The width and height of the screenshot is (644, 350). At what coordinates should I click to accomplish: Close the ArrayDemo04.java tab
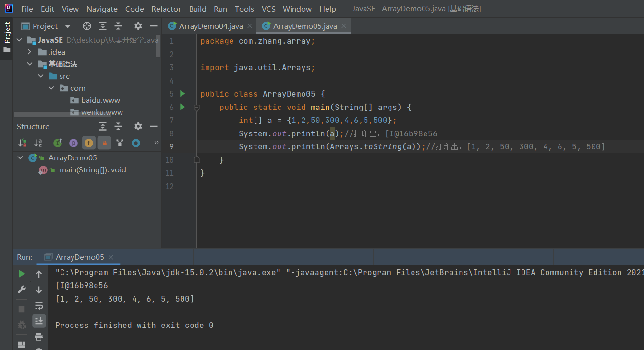point(250,26)
